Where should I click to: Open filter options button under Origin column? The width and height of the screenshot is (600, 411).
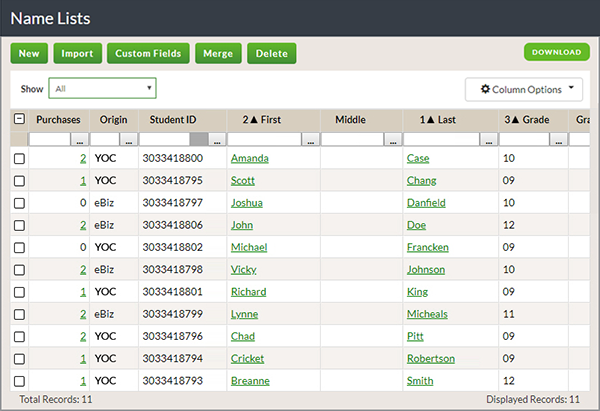click(x=129, y=140)
